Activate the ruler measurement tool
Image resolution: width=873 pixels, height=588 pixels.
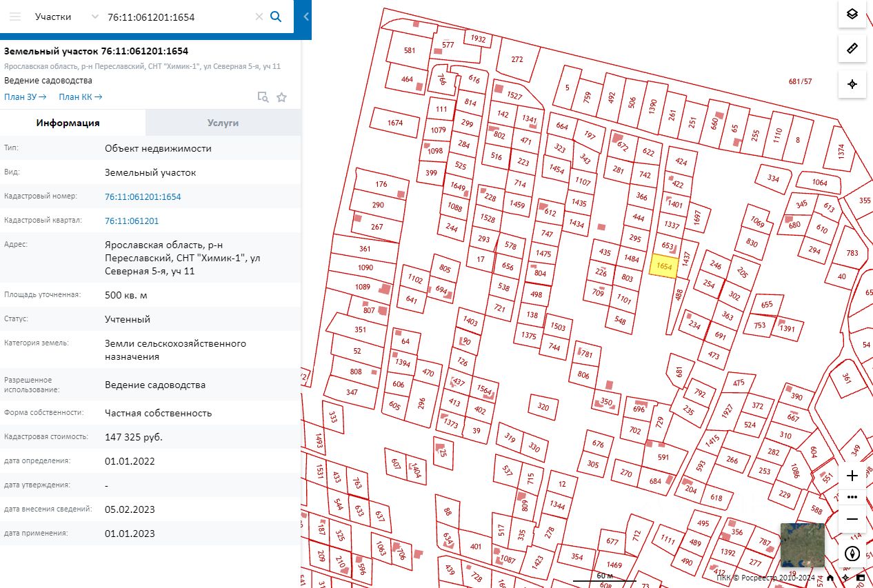(x=852, y=48)
